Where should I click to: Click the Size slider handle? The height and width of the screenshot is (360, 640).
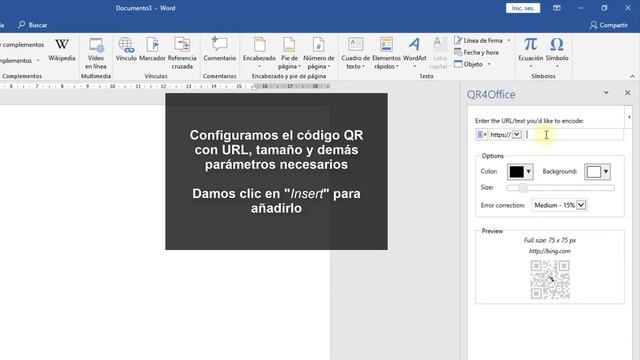(523, 188)
